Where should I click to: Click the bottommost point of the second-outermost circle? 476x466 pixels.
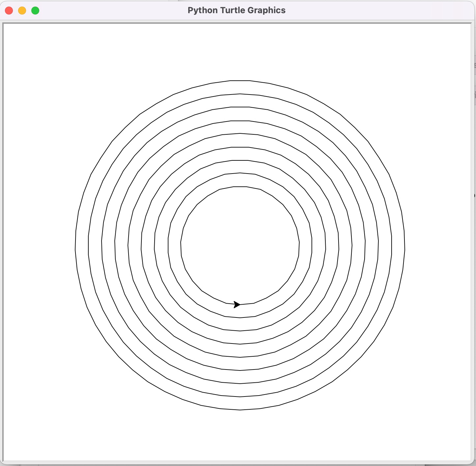(240, 397)
